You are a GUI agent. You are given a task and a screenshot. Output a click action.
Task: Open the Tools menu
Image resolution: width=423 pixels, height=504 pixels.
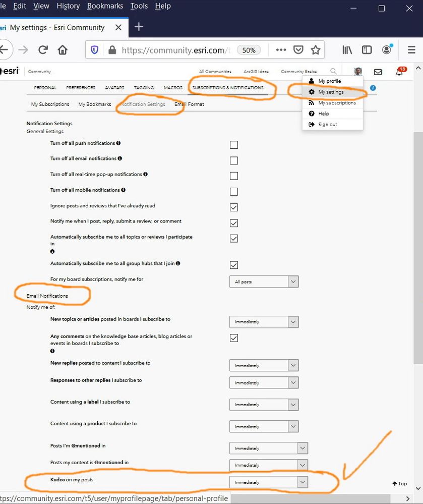tap(139, 6)
